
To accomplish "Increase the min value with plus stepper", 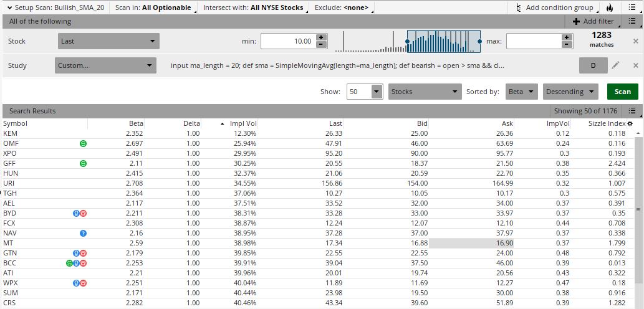I will pos(322,37).
